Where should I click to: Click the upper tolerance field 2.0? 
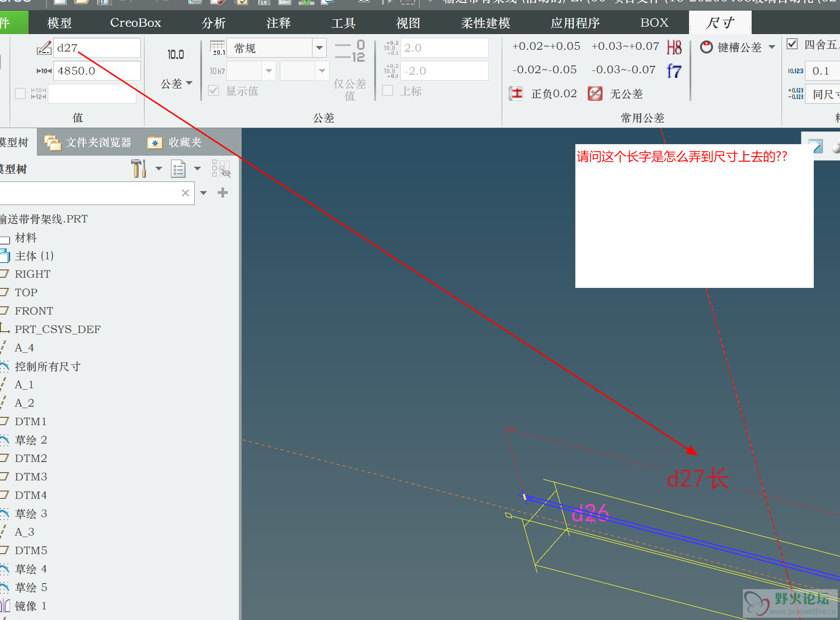[444, 48]
